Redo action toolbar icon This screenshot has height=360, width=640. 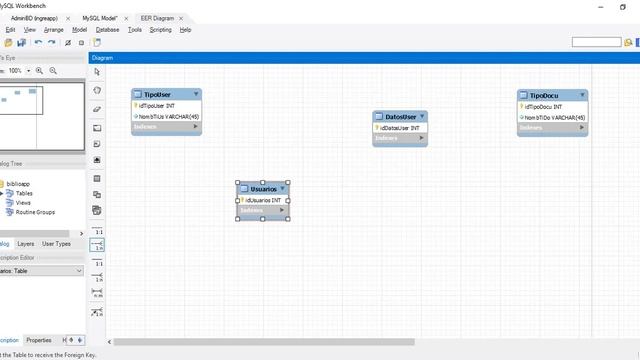pos(52,42)
